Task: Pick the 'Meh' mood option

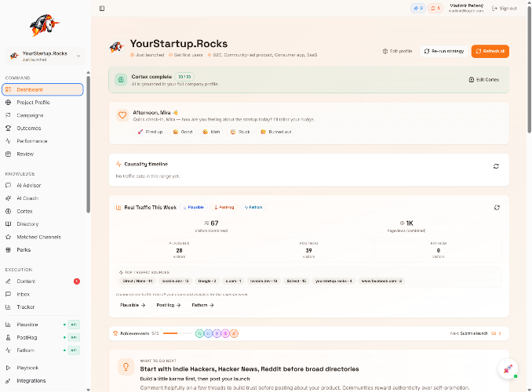Action: point(210,132)
